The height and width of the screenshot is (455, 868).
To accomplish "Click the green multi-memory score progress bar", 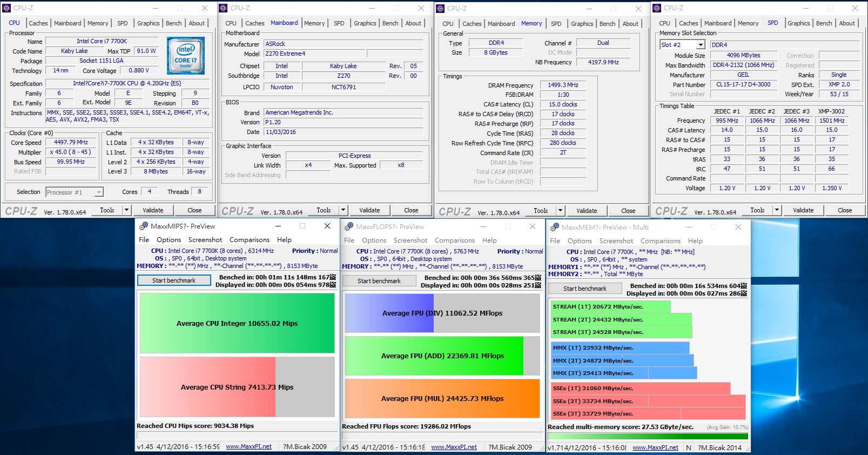I will pyautogui.click(x=648, y=436).
